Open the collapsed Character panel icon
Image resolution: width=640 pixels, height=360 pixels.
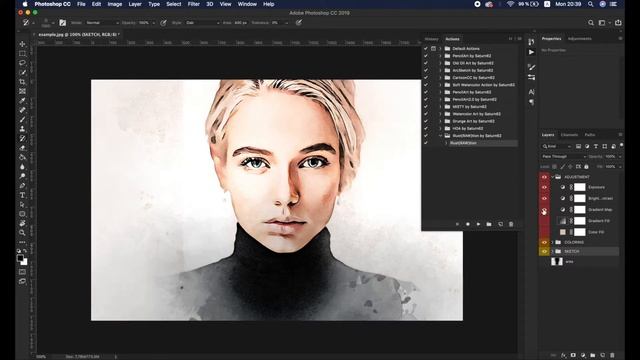click(531, 92)
